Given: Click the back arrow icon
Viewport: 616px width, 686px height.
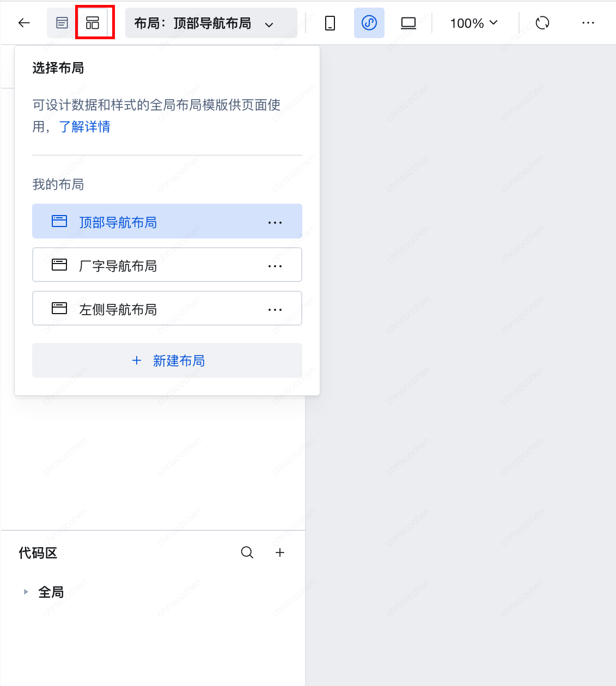Looking at the screenshot, I should click(24, 23).
